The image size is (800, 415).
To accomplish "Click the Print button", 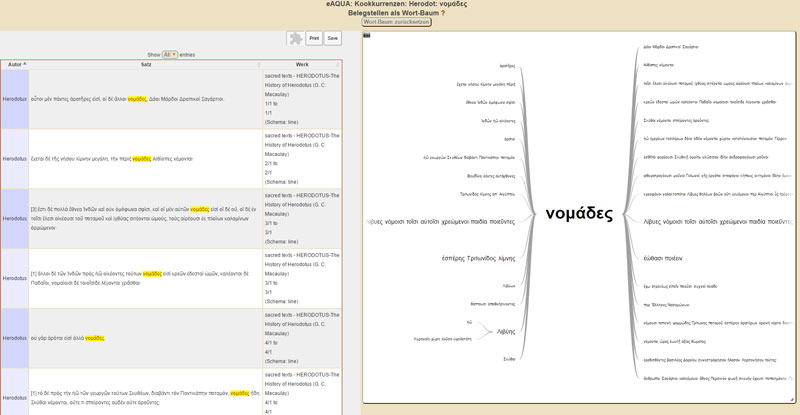I will pos(314,38).
